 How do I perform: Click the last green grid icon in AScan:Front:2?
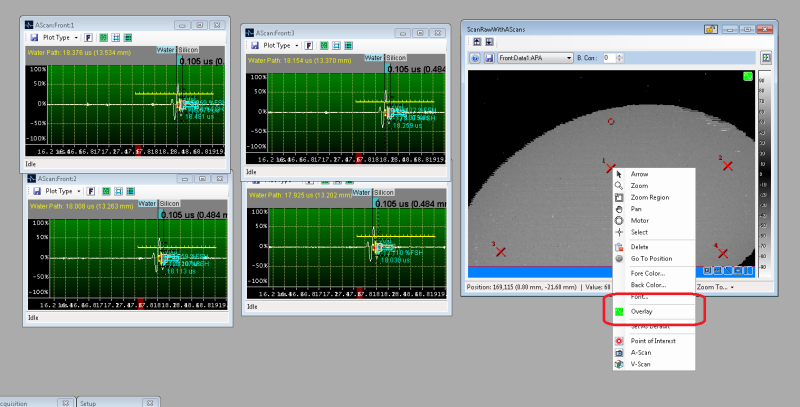[131, 191]
